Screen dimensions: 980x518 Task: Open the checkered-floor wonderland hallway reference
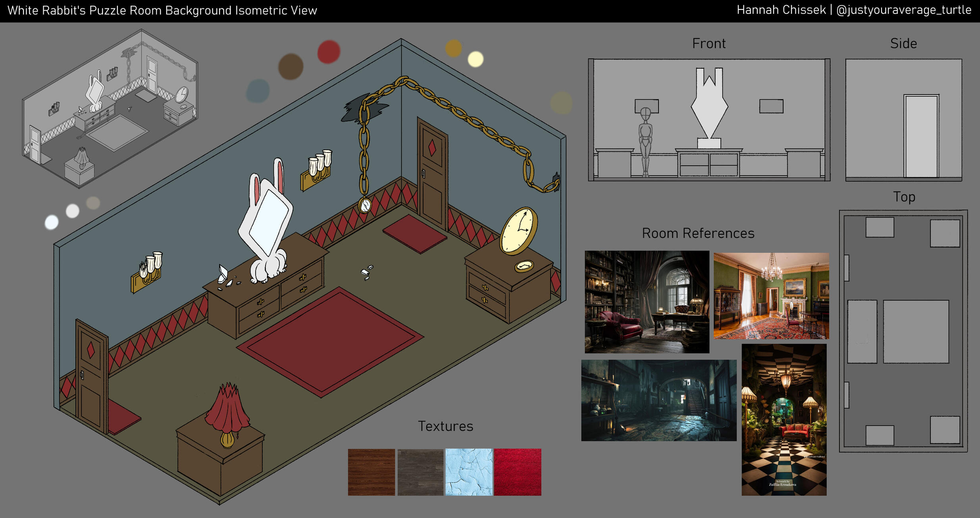[x=784, y=419]
